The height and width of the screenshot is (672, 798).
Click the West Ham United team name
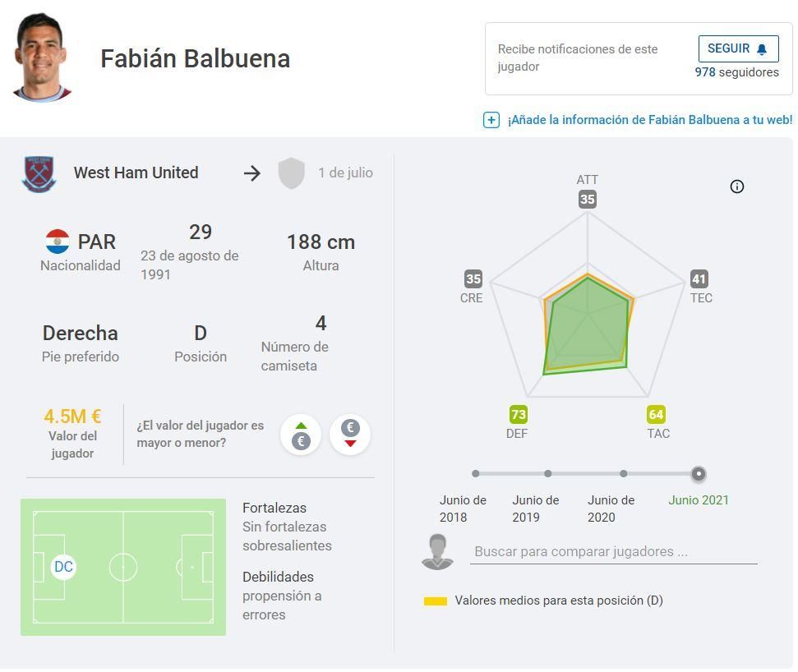[136, 173]
